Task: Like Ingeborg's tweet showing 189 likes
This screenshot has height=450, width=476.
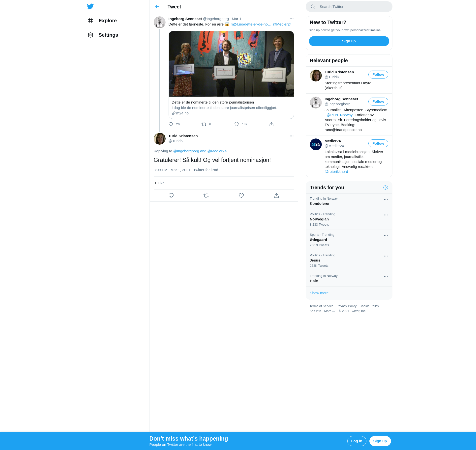Action: 237,124
